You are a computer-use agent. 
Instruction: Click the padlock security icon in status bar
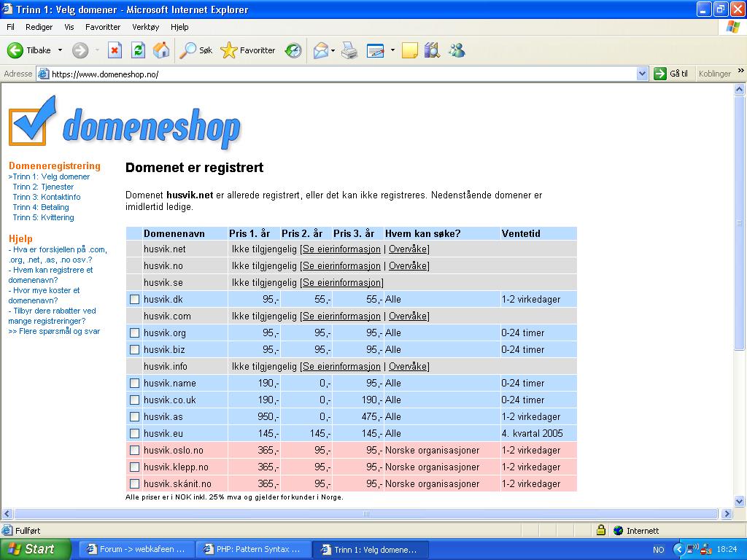(601, 530)
